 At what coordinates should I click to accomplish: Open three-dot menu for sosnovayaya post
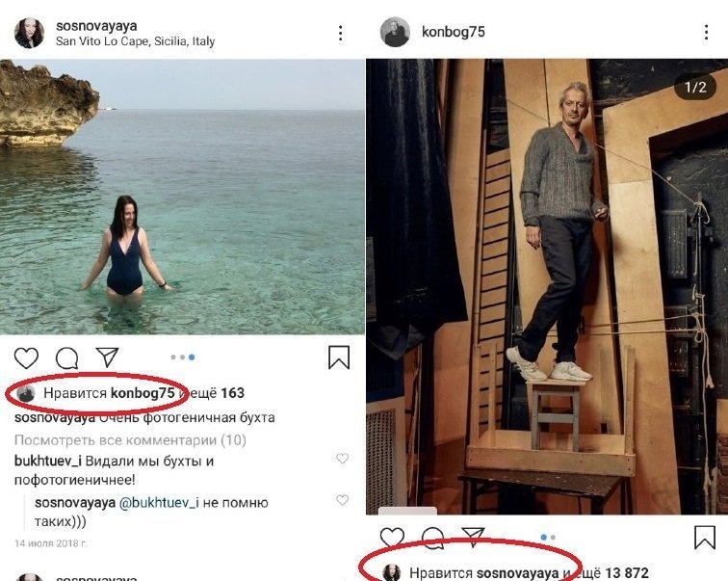tap(340, 34)
